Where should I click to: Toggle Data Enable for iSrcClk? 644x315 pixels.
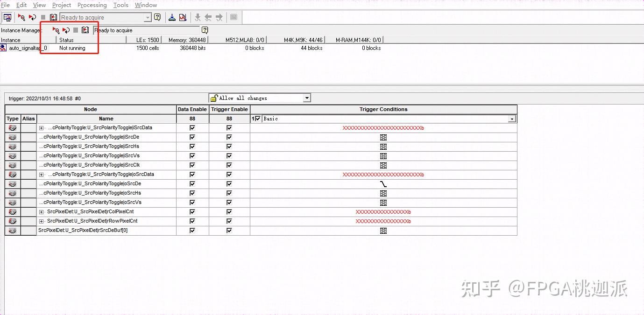click(192, 165)
